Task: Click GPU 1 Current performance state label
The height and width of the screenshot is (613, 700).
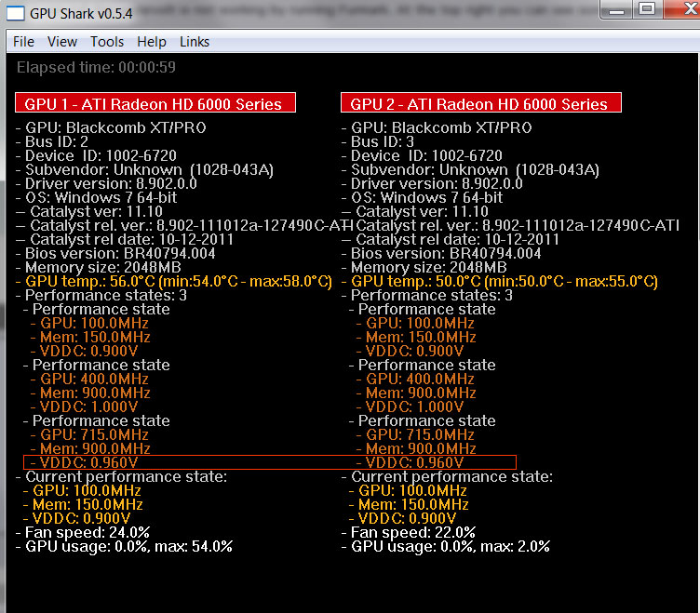Action: coord(121,476)
